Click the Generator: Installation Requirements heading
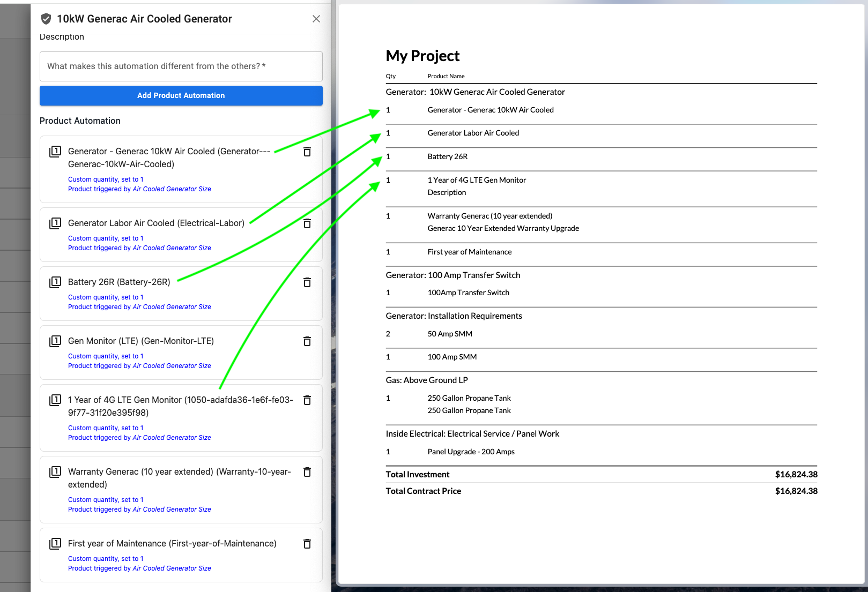 coord(454,316)
